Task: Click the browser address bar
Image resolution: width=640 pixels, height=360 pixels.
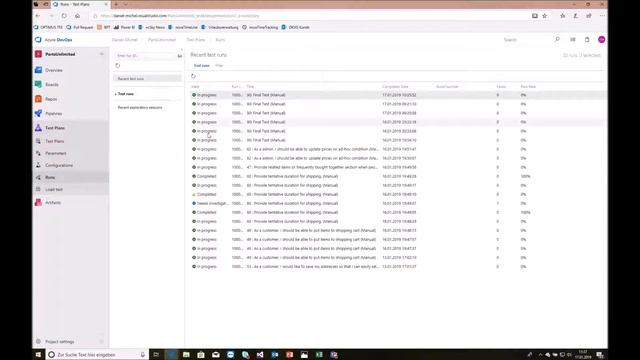Action: pyautogui.click(x=310, y=16)
